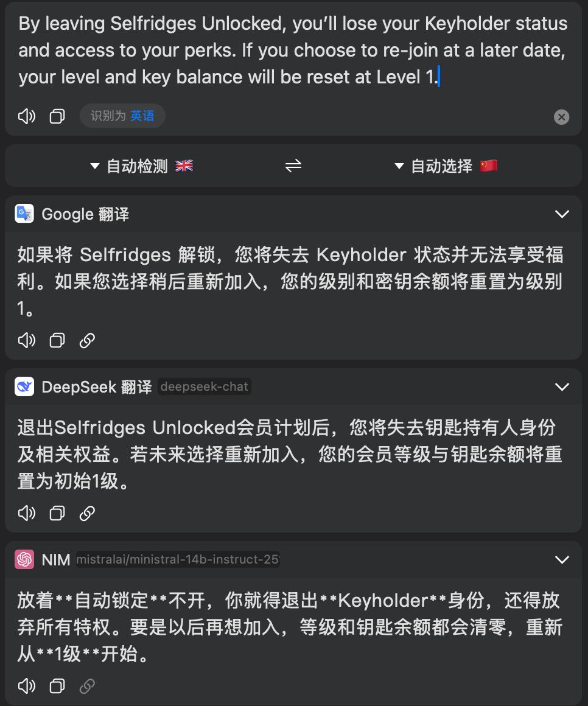The image size is (588, 706).
Task: Click inside the English source text field
Action: pyautogui.click(x=292, y=51)
